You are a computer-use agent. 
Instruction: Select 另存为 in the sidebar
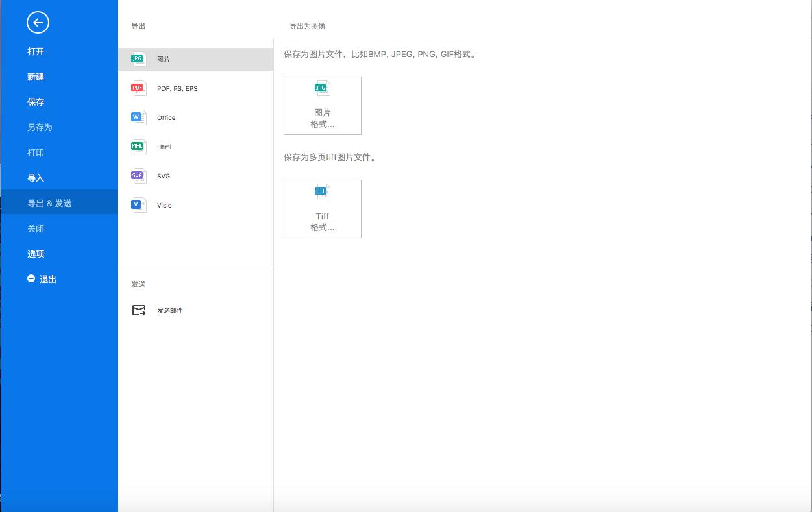click(x=40, y=128)
